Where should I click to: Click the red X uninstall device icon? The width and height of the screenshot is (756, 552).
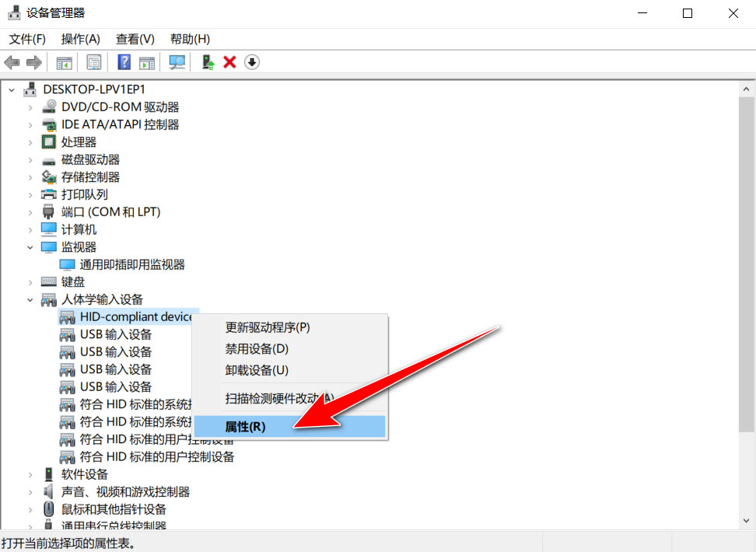click(x=229, y=61)
